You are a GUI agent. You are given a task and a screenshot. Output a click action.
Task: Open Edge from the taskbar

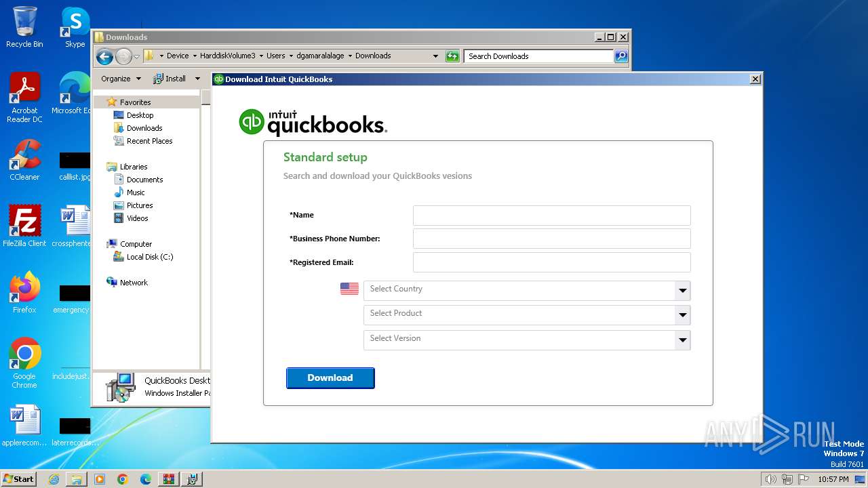click(x=146, y=479)
